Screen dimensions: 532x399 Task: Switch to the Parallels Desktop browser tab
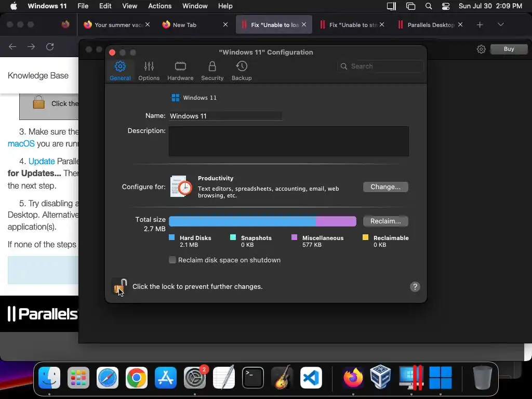430,25
